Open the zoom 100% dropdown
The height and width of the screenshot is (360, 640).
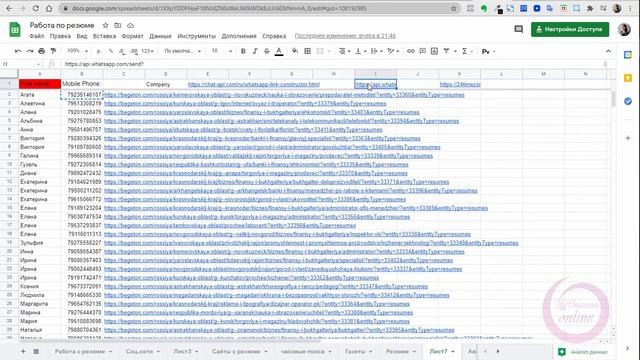pyautogui.click(x=78, y=51)
